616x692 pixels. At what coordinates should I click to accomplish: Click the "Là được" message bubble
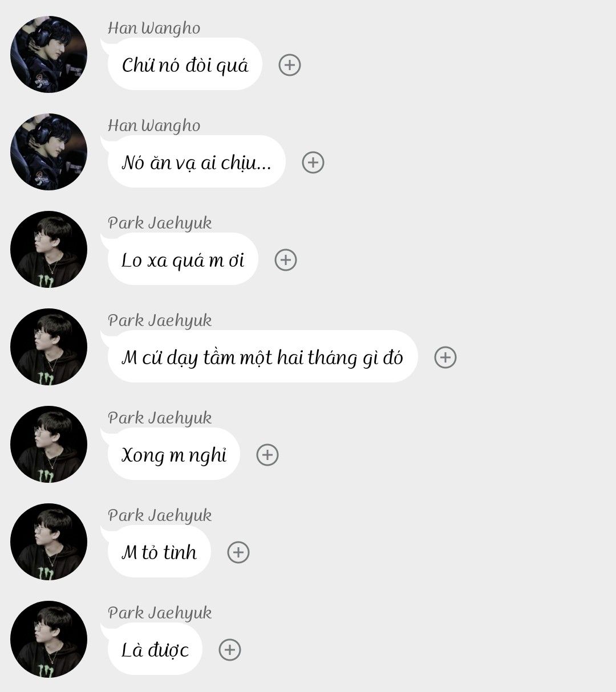tap(155, 650)
